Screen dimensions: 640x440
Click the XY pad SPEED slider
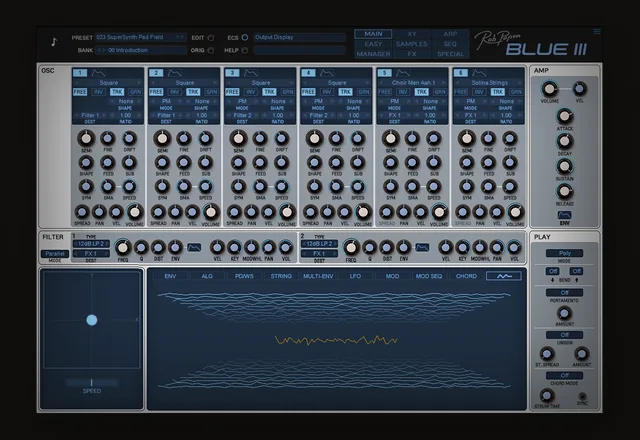tap(92, 382)
